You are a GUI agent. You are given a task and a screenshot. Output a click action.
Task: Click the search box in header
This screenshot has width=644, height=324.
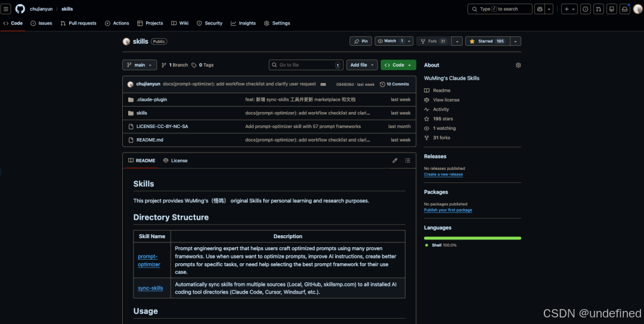[500, 9]
